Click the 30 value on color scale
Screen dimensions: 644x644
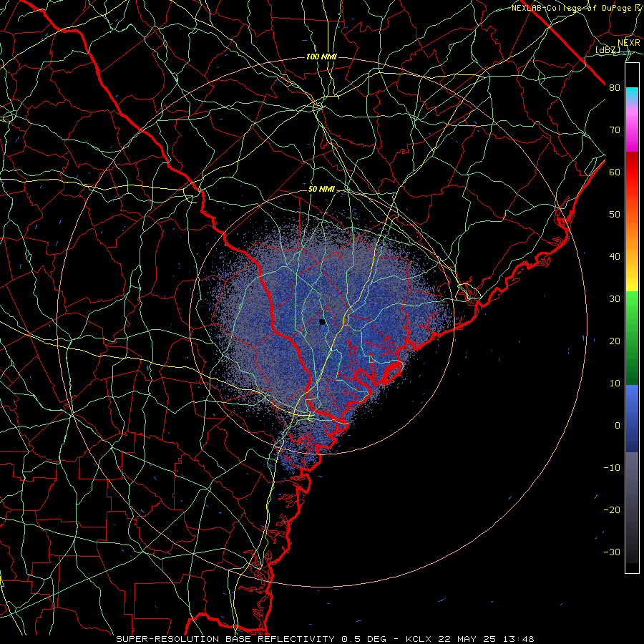point(615,299)
